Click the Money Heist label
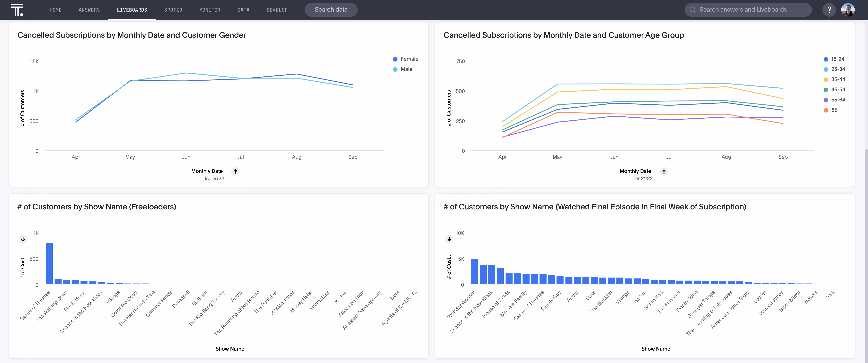 coord(301,301)
